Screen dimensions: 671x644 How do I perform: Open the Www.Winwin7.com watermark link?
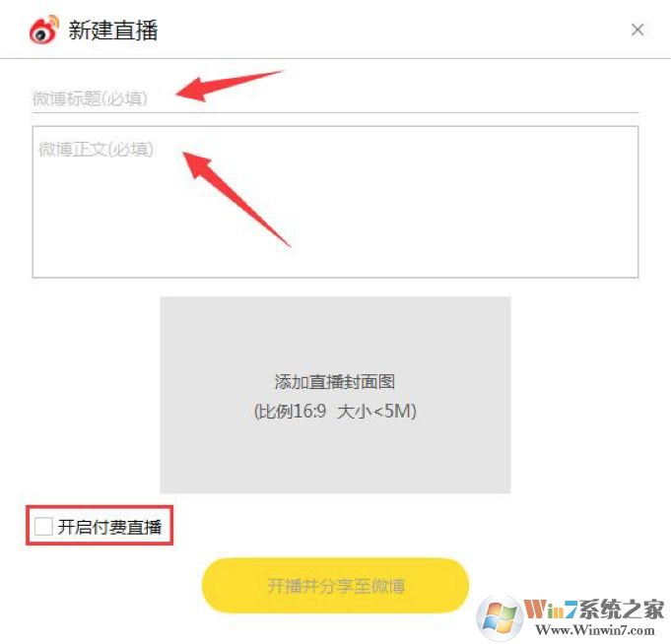(595, 630)
